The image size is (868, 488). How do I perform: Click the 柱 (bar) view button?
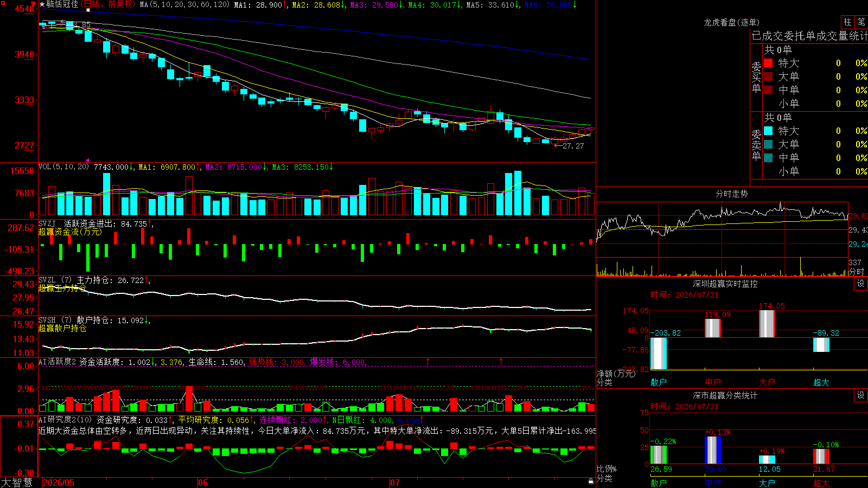tap(847, 22)
